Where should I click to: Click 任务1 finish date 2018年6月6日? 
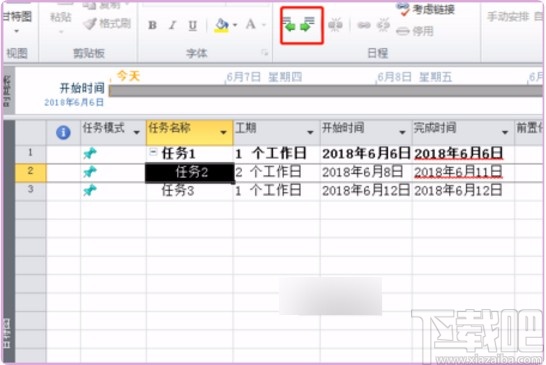pos(463,154)
